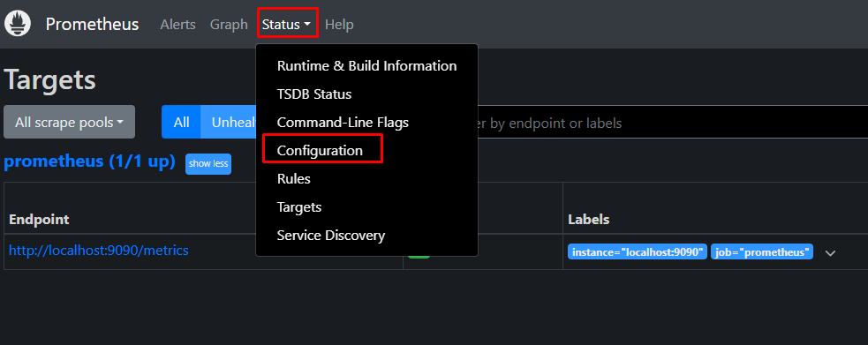Select Rules from Status menu
This screenshot has height=345, width=868.
click(366, 178)
